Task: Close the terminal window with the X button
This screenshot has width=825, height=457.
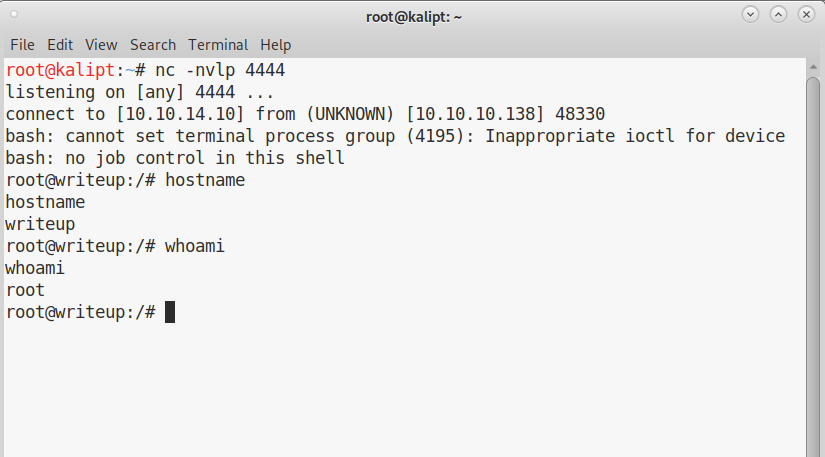Action: pos(806,14)
